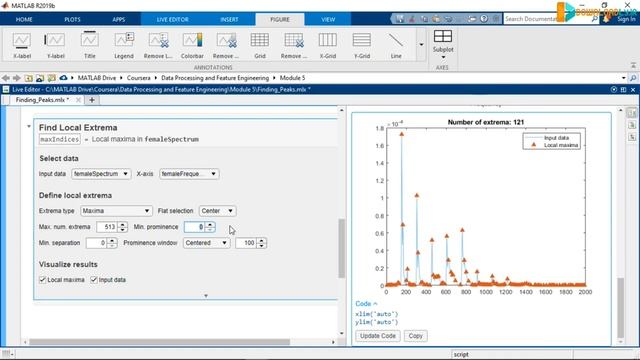640x360 pixels.
Task: Add an X-label annotation to the figure
Action: (22, 45)
